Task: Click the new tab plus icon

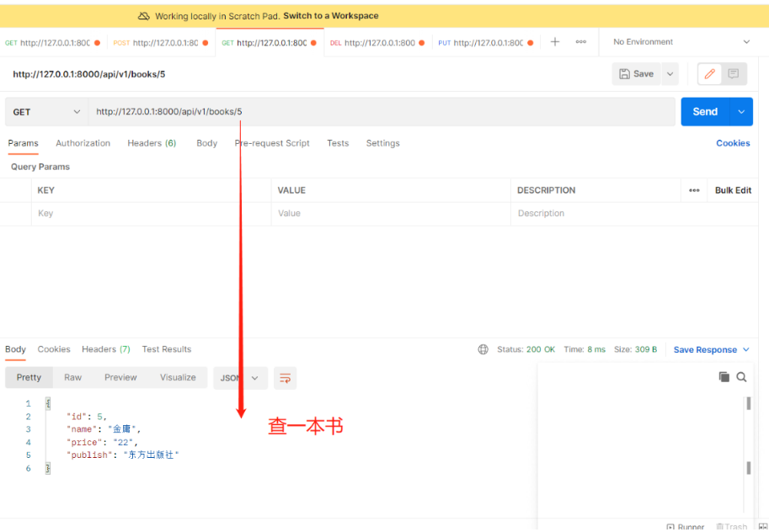Action: tap(555, 42)
